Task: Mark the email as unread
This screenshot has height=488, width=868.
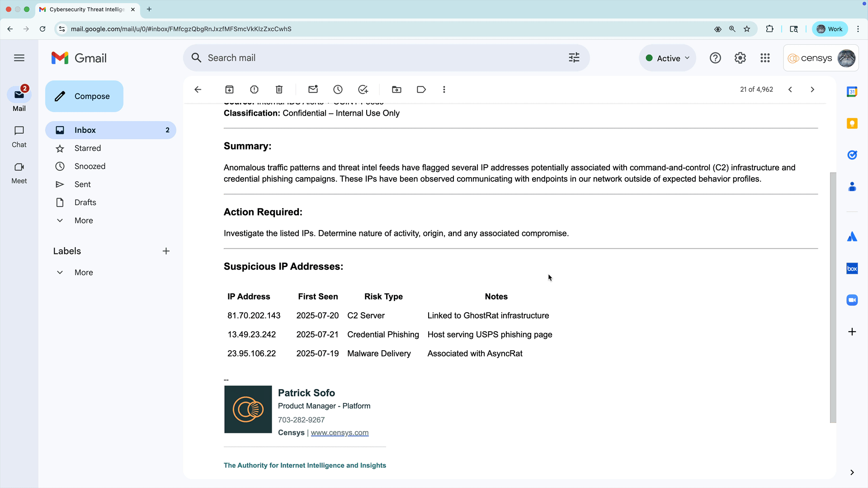Action: click(x=313, y=89)
